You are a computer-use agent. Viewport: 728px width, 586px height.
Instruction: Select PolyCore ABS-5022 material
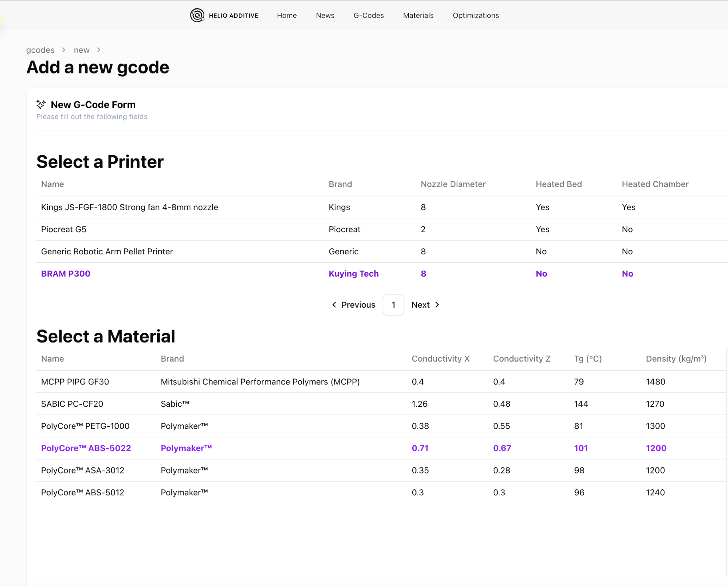tap(381, 448)
